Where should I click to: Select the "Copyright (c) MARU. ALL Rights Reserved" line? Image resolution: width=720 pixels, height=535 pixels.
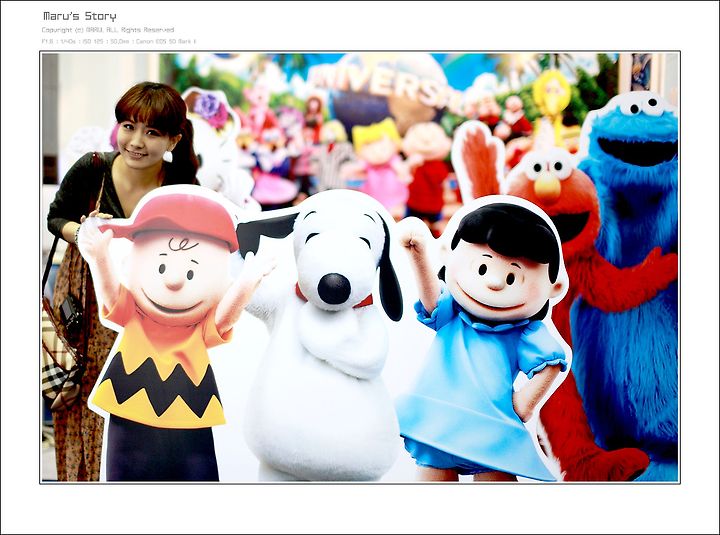(108, 30)
